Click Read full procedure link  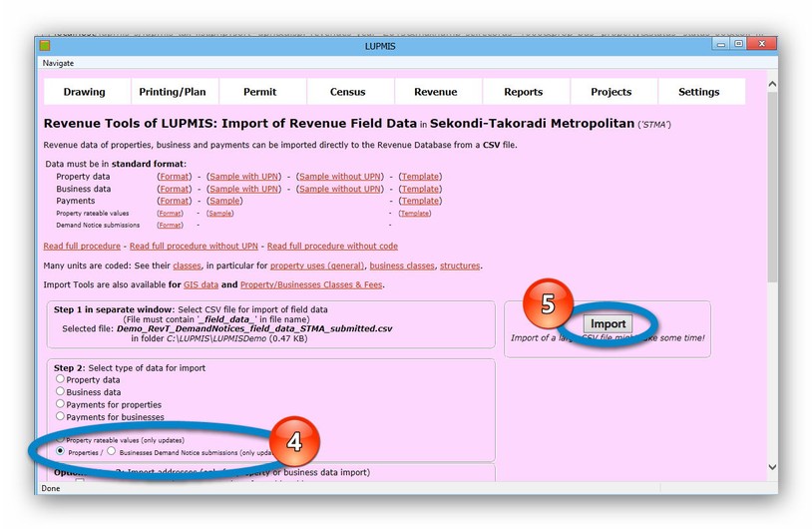click(82, 247)
